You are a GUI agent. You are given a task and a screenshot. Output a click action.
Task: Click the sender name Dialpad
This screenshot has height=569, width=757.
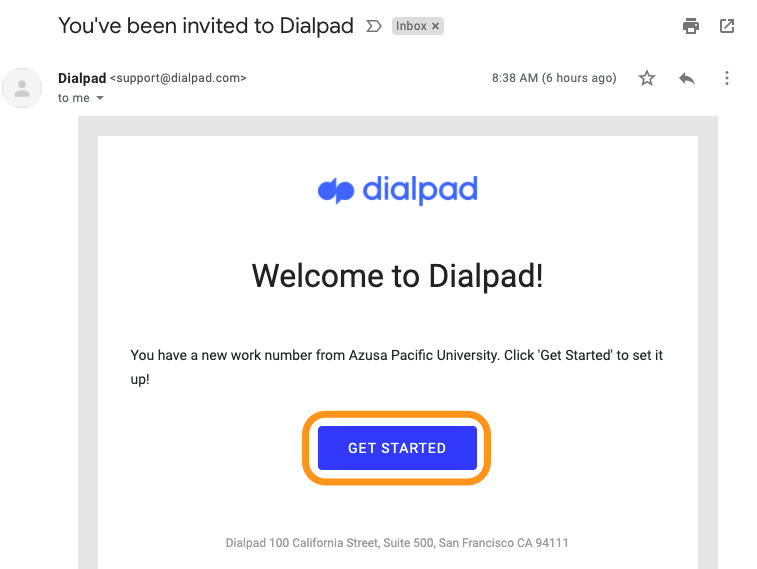tap(82, 78)
